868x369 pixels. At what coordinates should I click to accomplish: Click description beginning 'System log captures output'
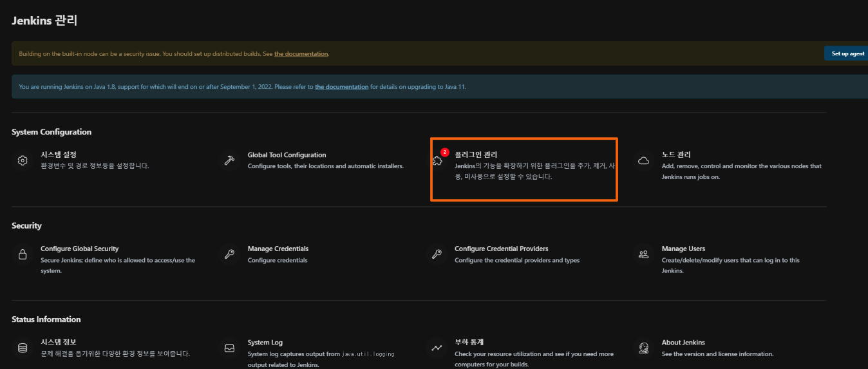point(321,359)
